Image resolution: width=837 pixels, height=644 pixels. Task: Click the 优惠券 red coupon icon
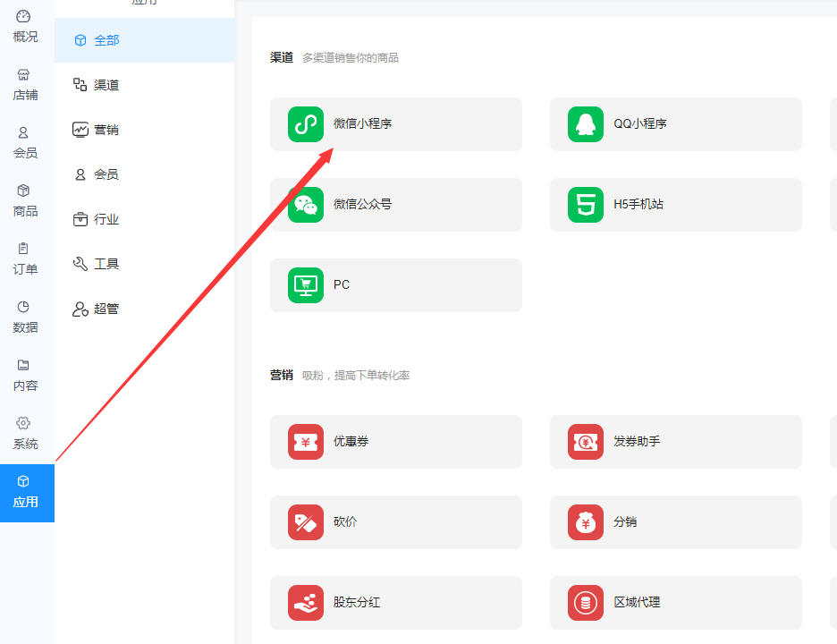point(305,442)
